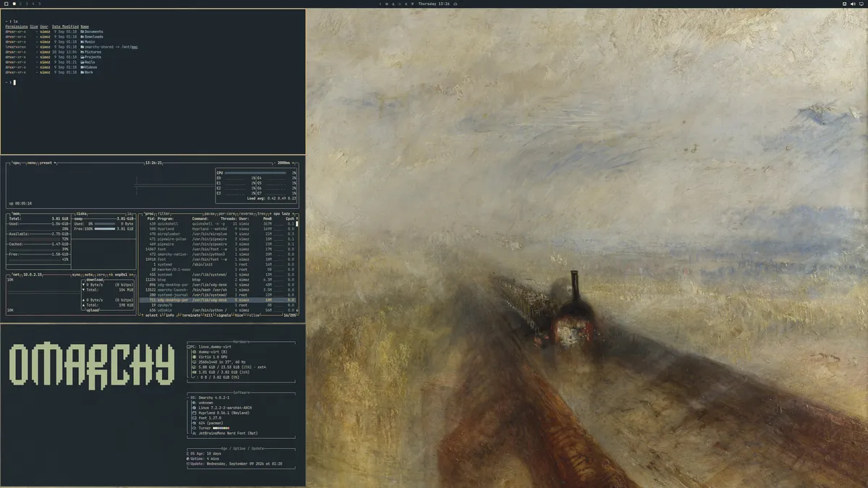868x488 pixels.
Task: Select the active workspace 1 indicator
Action: pyautogui.click(x=14, y=4)
